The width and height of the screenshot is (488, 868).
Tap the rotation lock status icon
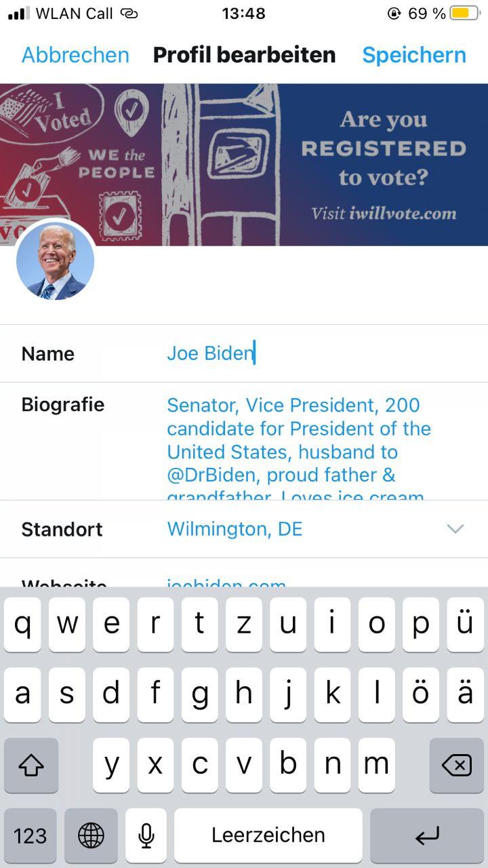[x=394, y=14]
